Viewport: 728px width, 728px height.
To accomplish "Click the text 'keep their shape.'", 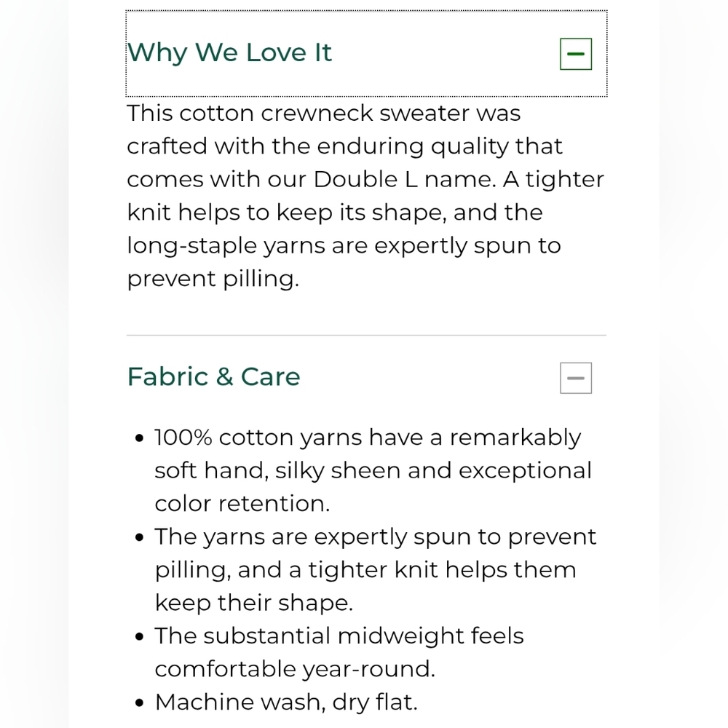I will [254, 603].
